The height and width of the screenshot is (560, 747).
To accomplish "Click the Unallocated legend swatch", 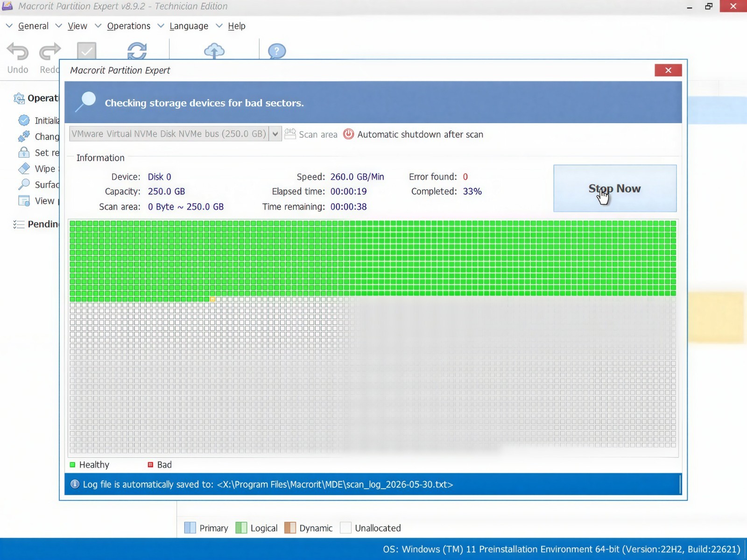I will (345, 528).
